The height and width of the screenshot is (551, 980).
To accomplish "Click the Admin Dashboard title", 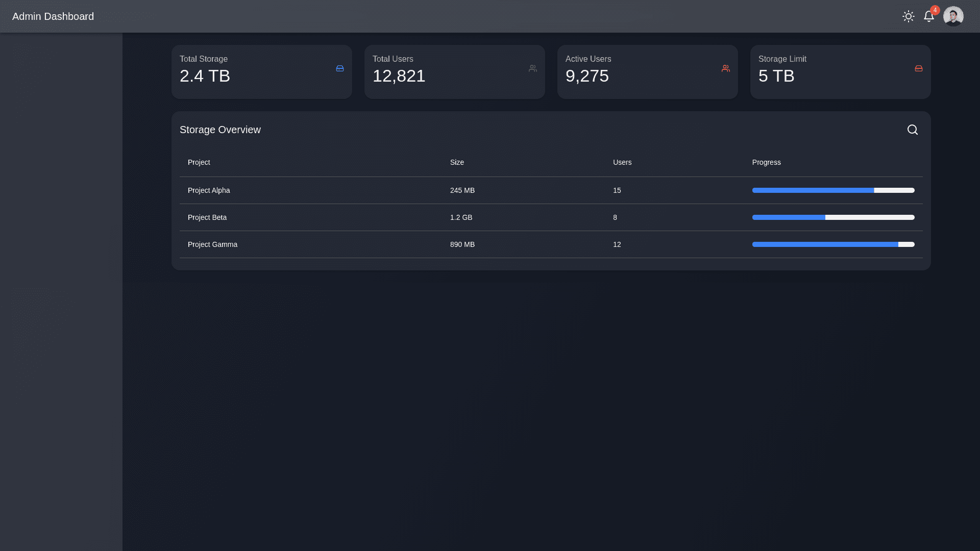I will 53,16.
